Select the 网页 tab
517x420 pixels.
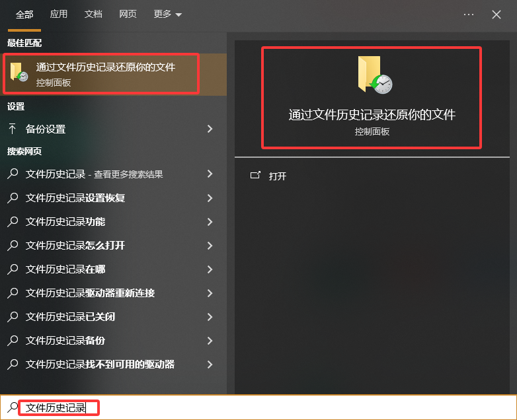[128, 14]
